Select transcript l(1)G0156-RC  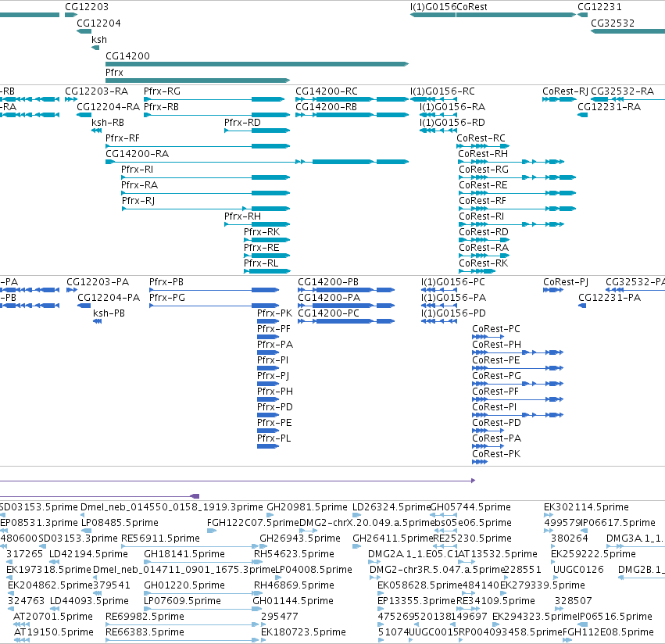coord(434,99)
